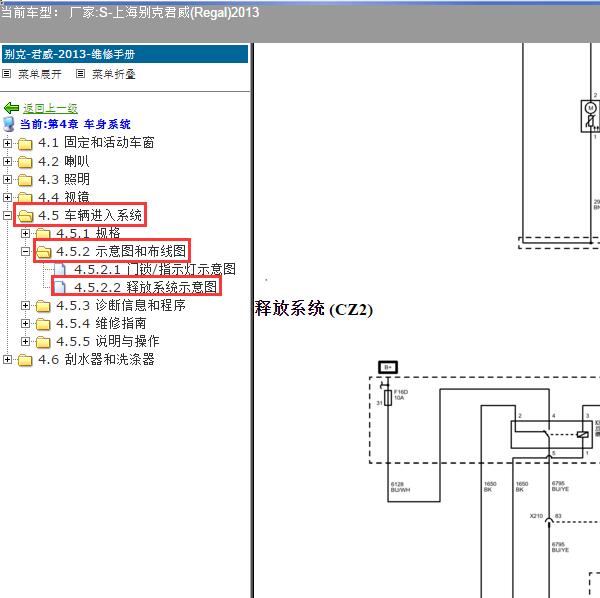Click 菜单展开 to expand all menus
Viewport: 600px width, 598px height.
pyautogui.click(x=40, y=74)
